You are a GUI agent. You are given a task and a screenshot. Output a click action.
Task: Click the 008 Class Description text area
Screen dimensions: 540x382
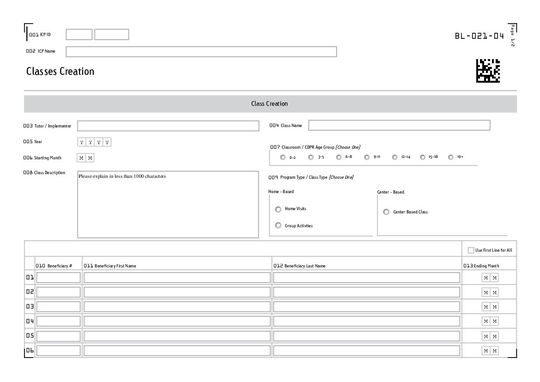[x=168, y=205]
